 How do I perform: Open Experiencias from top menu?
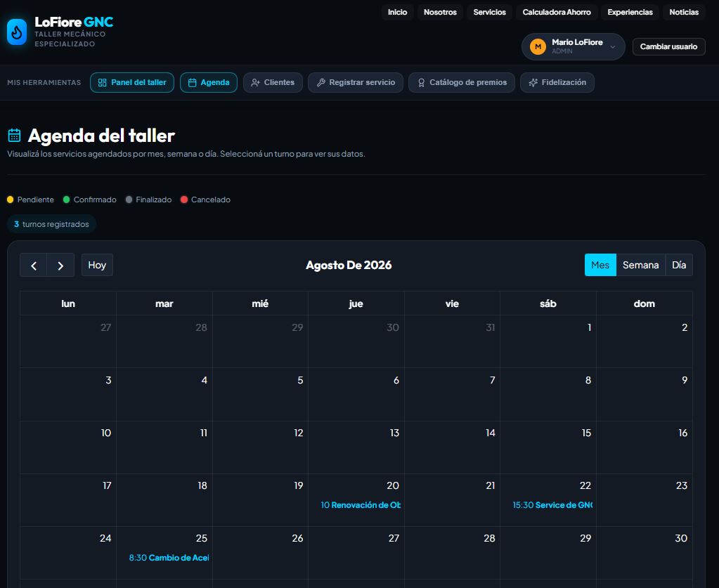pos(630,13)
